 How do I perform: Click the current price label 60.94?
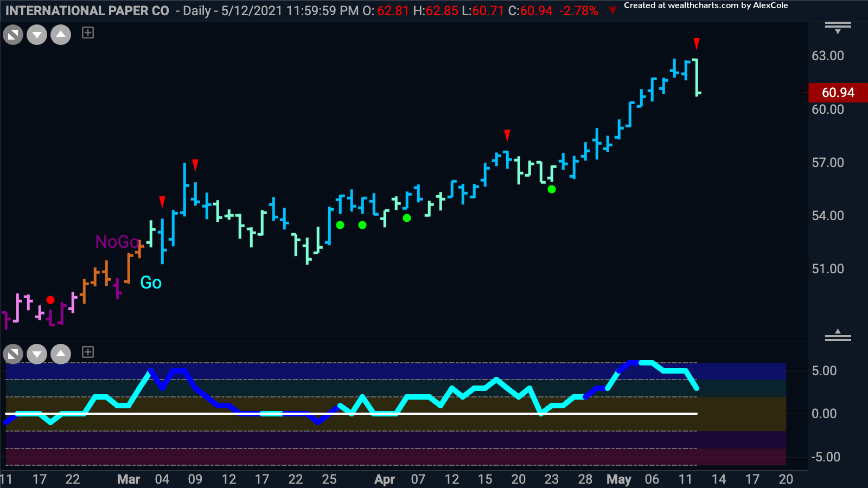point(838,93)
